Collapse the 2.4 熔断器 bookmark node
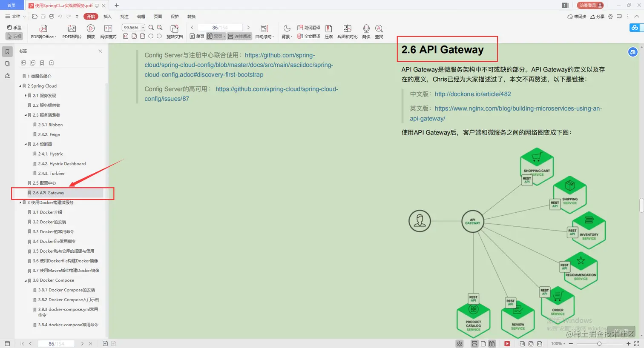 (x=26, y=144)
